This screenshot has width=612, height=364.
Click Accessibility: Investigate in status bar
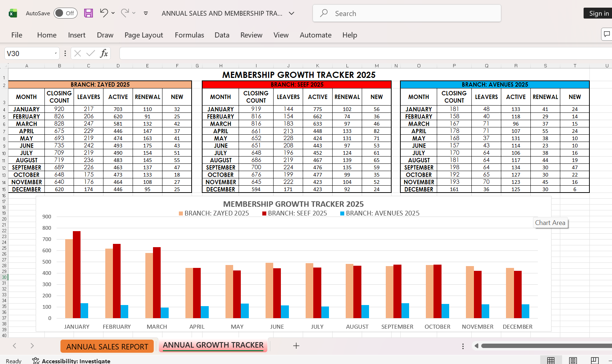tap(71, 361)
